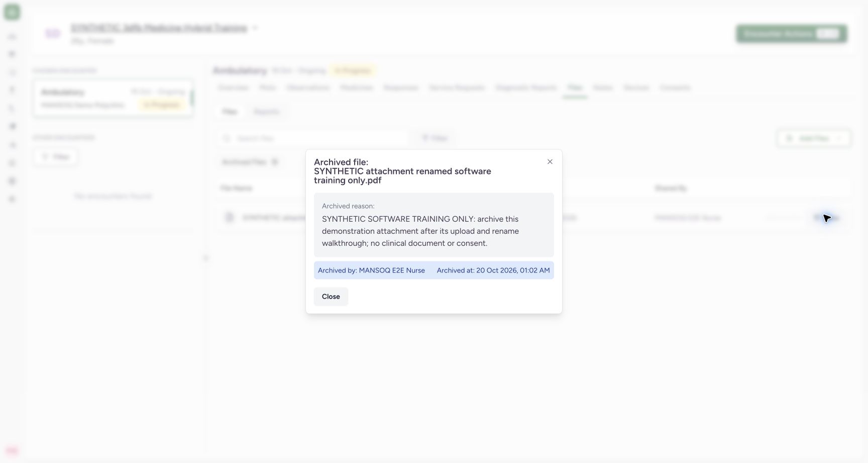Click the Filter button under Other Encounters
Screen dimensions: 868x463
55,157
